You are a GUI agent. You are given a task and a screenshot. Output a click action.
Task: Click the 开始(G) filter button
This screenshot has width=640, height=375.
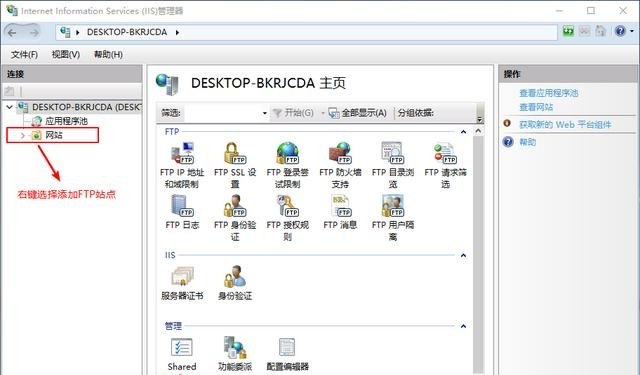pos(293,113)
